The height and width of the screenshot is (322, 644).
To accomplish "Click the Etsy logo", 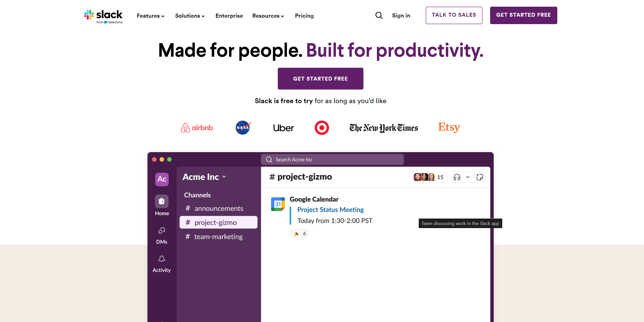I will [x=449, y=127].
